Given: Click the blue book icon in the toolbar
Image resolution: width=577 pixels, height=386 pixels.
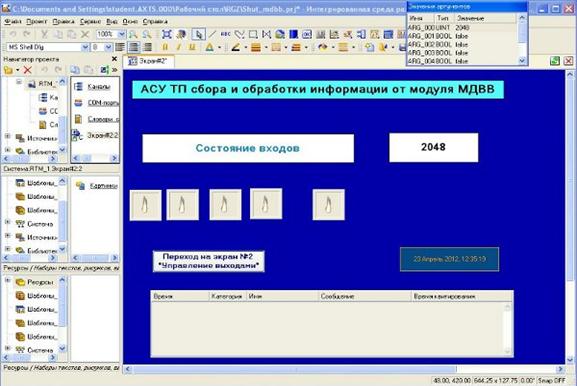Looking at the screenshot, I should point(293,35).
